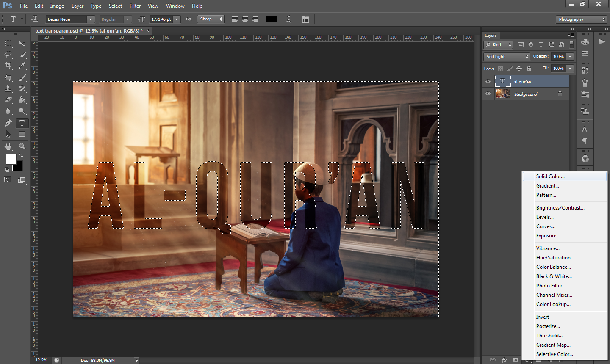Click the Create Warped Text icon
Screen dimensions: 610x364
click(x=288, y=19)
